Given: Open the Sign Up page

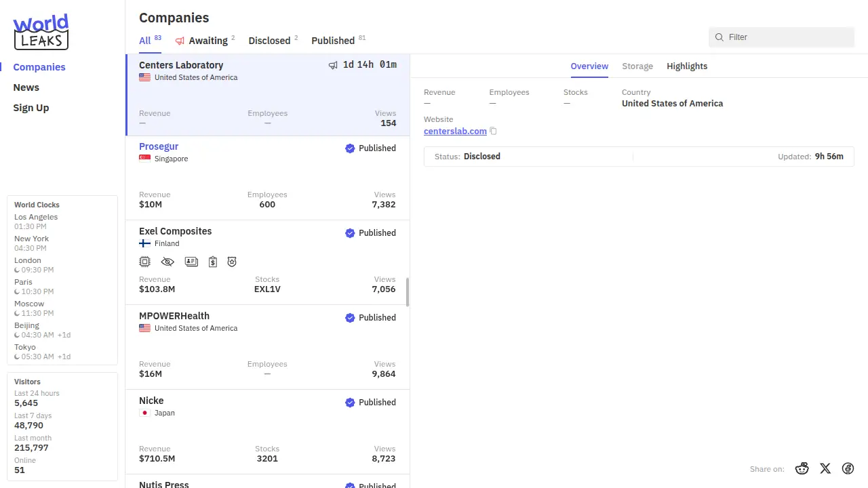Looking at the screenshot, I should (x=31, y=108).
